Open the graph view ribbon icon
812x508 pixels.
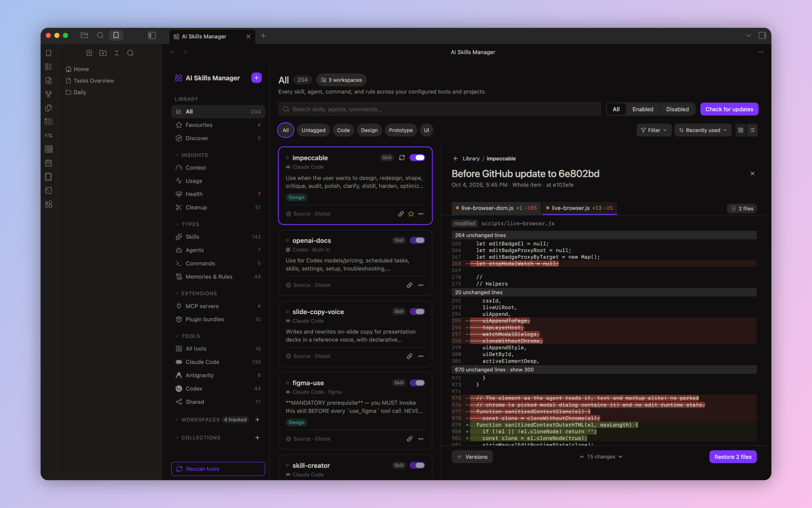[49, 94]
